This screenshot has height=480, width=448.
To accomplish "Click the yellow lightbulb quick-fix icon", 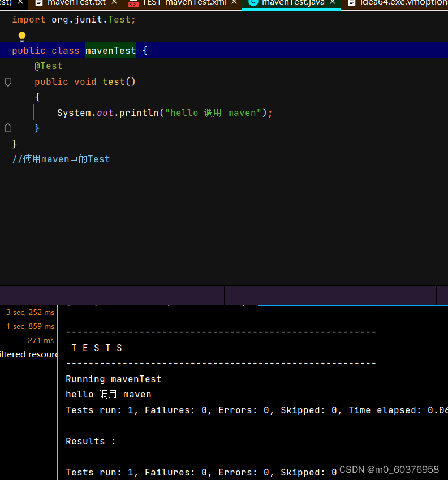I will pos(22,36).
